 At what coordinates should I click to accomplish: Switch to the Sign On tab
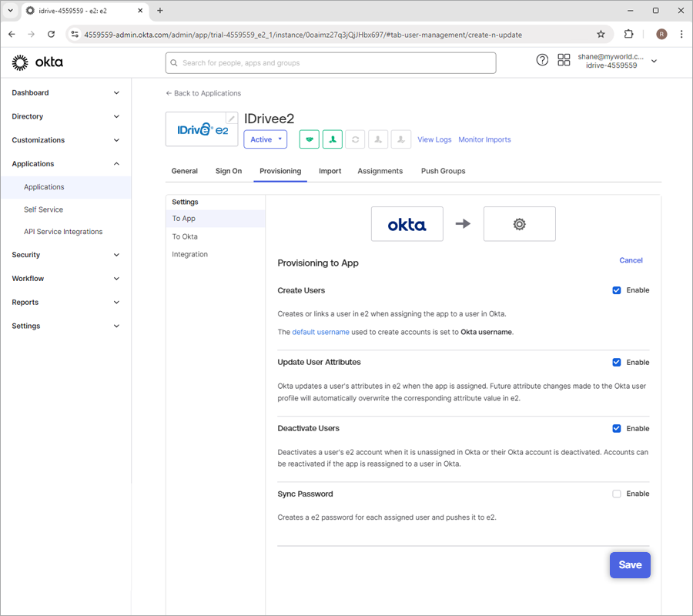(229, 171)
